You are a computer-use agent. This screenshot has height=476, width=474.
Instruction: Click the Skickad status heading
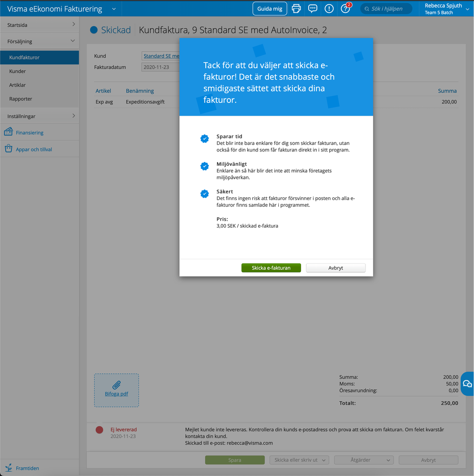(116, 30)
